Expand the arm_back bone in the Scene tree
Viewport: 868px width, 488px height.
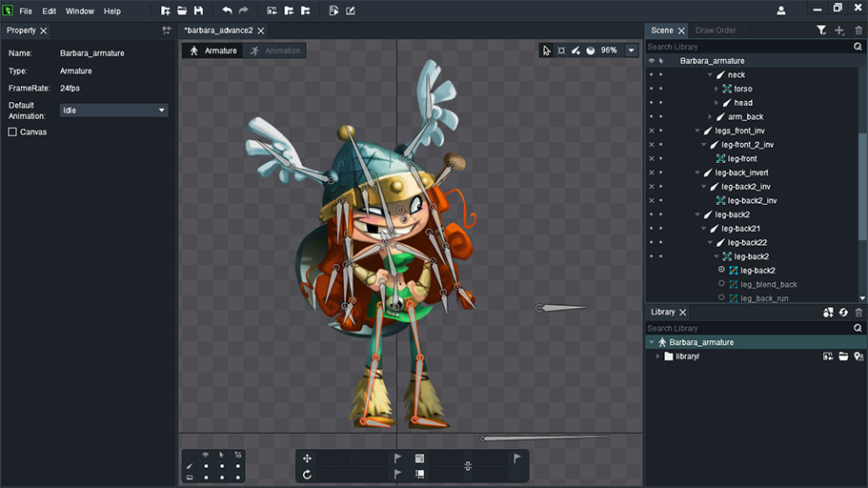pyautogui.click(x=710, y=117)
